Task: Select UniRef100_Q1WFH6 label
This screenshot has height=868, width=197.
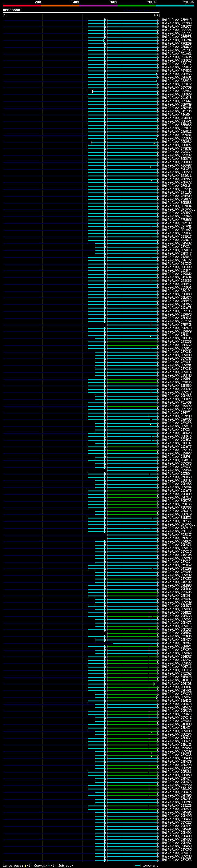Action: [177, 338]
